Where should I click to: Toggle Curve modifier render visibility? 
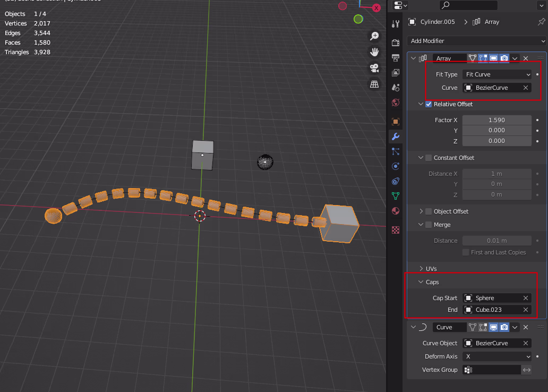504,327
